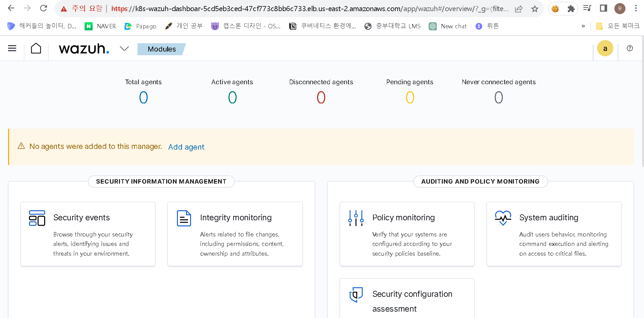This screenshot has width=644, height=318.
Task: Click the Integrity monitoring document icon
Action: tap(184, 218)
